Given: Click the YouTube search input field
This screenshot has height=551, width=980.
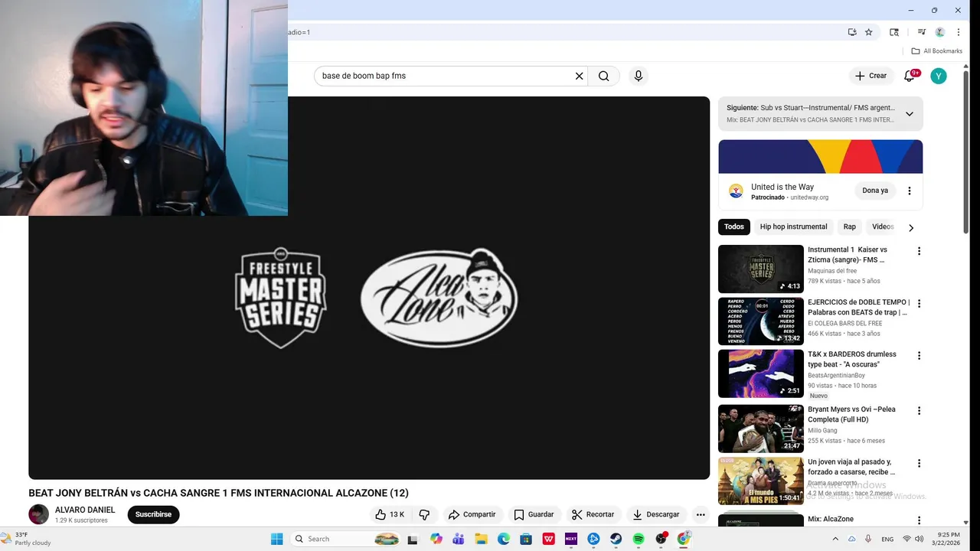Looking at the screenshot, I should click(446, 76).
